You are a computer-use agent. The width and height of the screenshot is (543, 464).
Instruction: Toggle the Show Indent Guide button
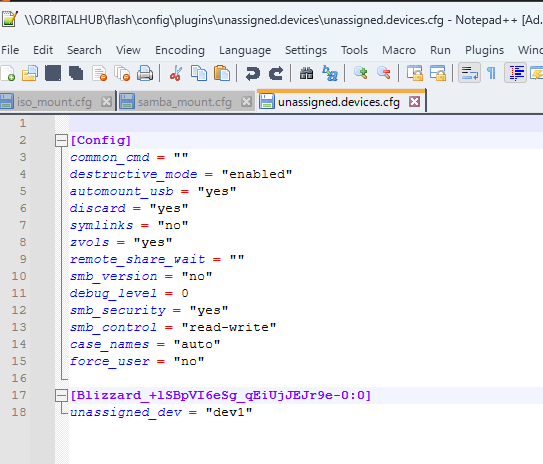(516, 73)
